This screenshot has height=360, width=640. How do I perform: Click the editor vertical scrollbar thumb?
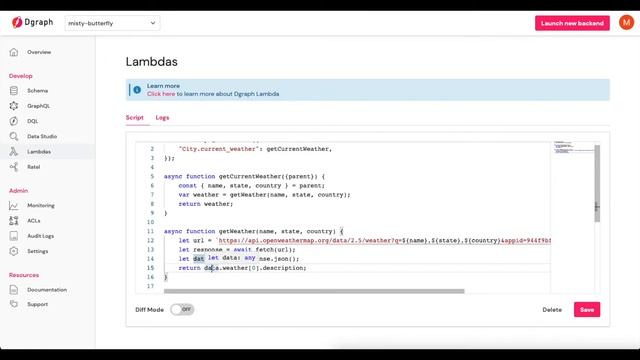[x=597, y=183]
